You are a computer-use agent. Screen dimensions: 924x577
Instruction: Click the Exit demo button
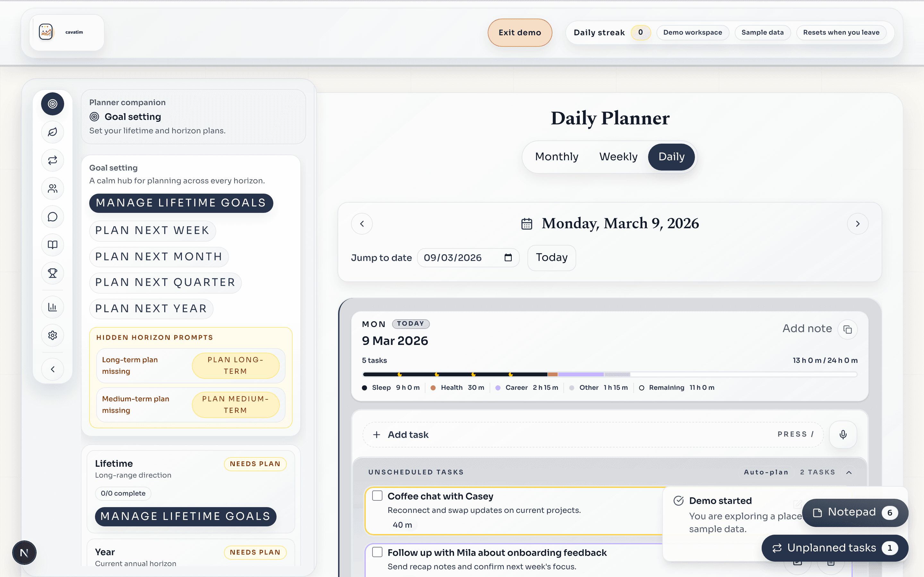click(520, 32)
